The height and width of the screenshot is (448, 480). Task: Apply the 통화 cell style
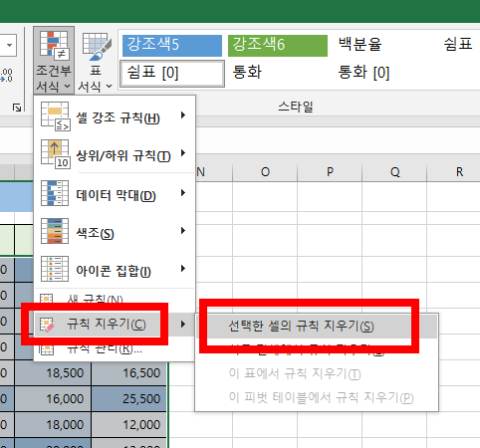click(278, 74)
